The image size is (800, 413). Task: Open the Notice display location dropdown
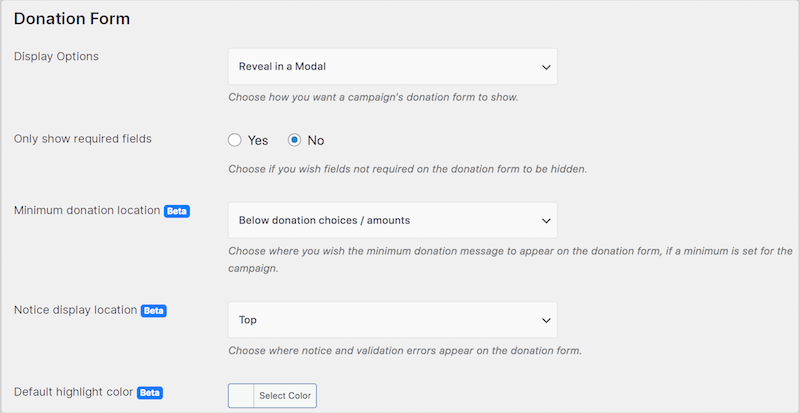pos(392,320)
